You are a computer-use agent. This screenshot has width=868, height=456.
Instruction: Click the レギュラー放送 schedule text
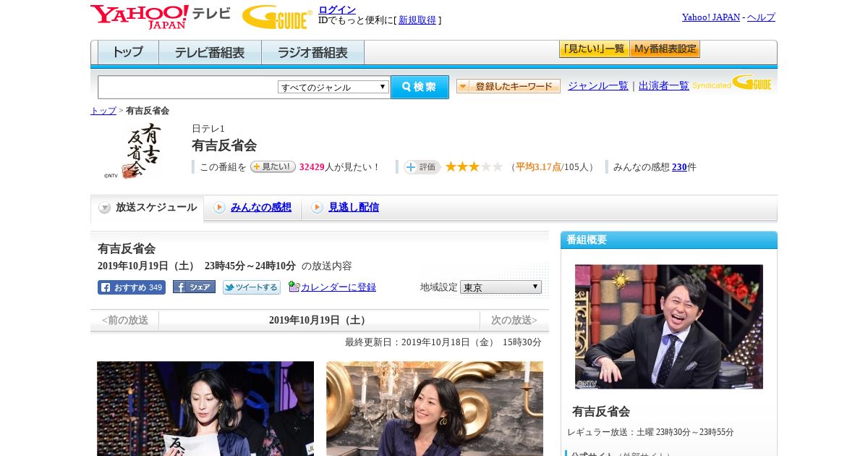[x=650, y=432]
